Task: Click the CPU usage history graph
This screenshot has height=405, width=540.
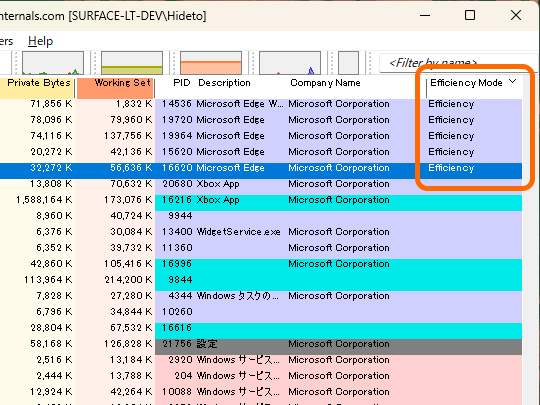Action: pos(53,63)
